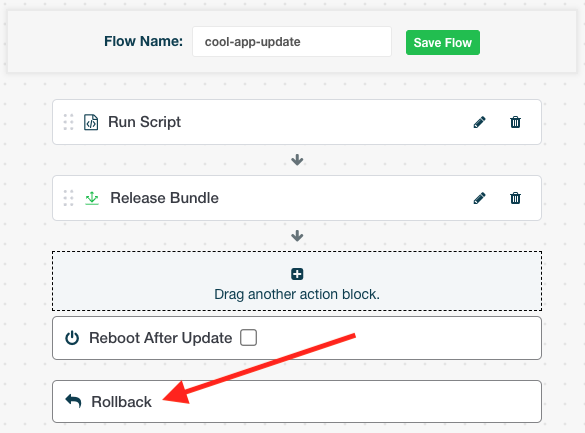The image size is (585, 433).
Task: Click the Flow Name input field
Action: 292,41
